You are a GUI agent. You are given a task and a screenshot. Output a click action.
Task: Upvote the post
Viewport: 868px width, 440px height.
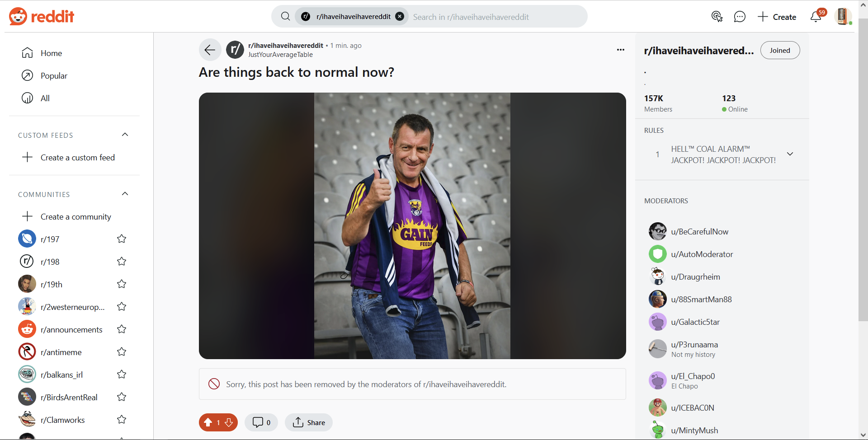coord(208,422)
